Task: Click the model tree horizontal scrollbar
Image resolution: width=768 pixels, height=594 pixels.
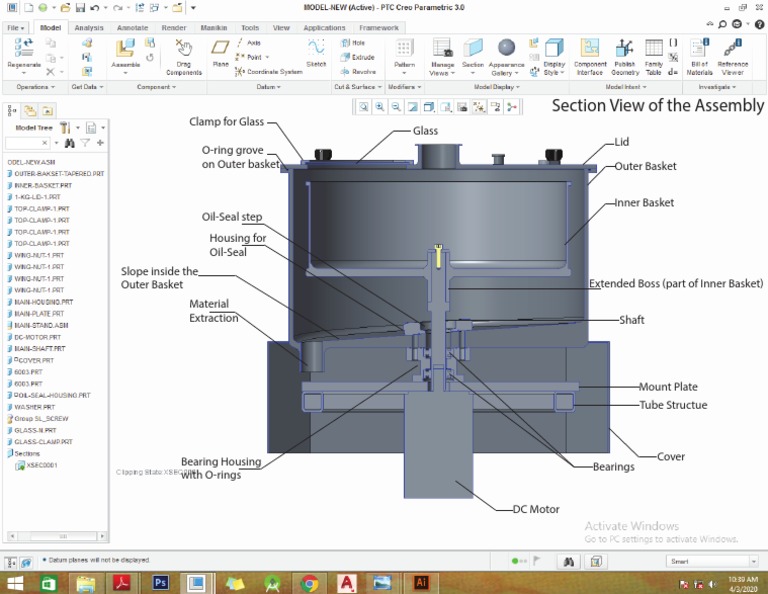Action: click(x=57, y=536)
